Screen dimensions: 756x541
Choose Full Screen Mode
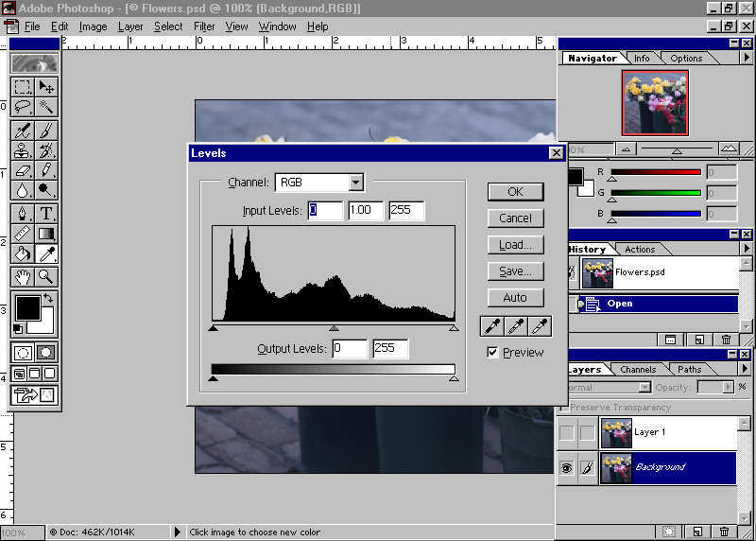pyautogui.click(x=50, y=374)
